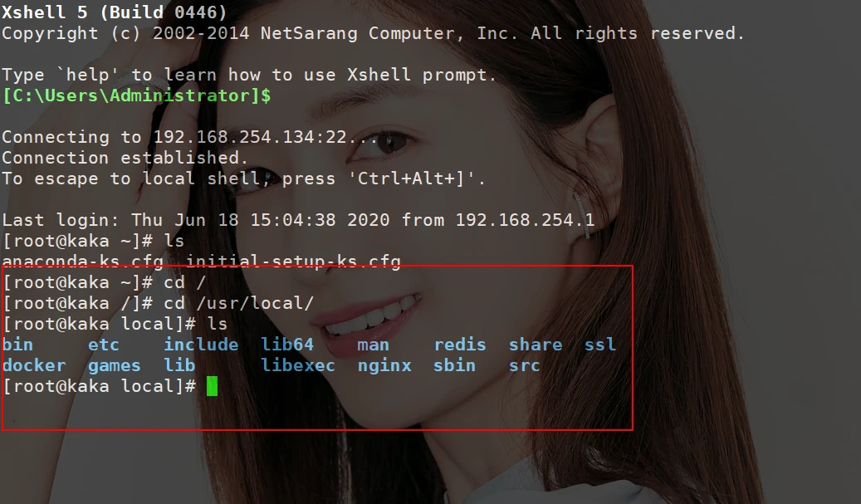
Task: Click the 'sbin' directory entry
Action: click(x=455, y=365)
